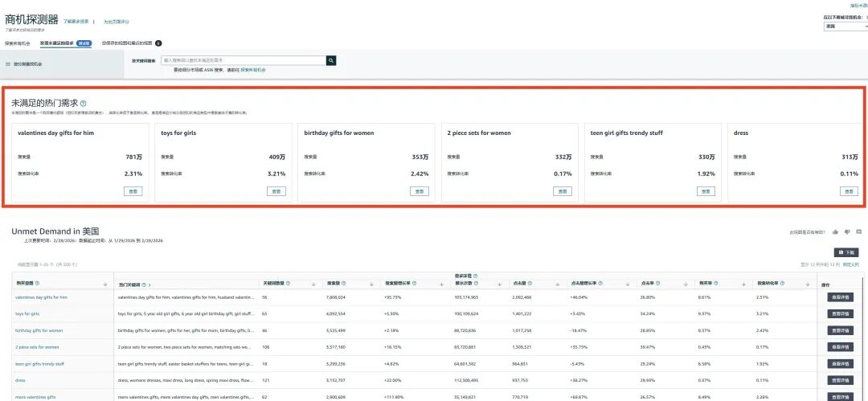
Task: Open valentines day gifts for him link
Action: click(41, 297)
